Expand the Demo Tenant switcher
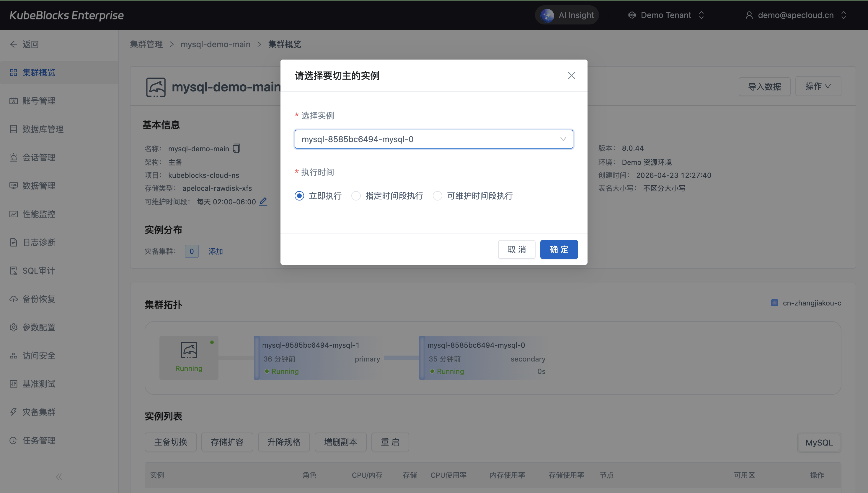Viewport: 868px width, 493px height. [666, 15]
